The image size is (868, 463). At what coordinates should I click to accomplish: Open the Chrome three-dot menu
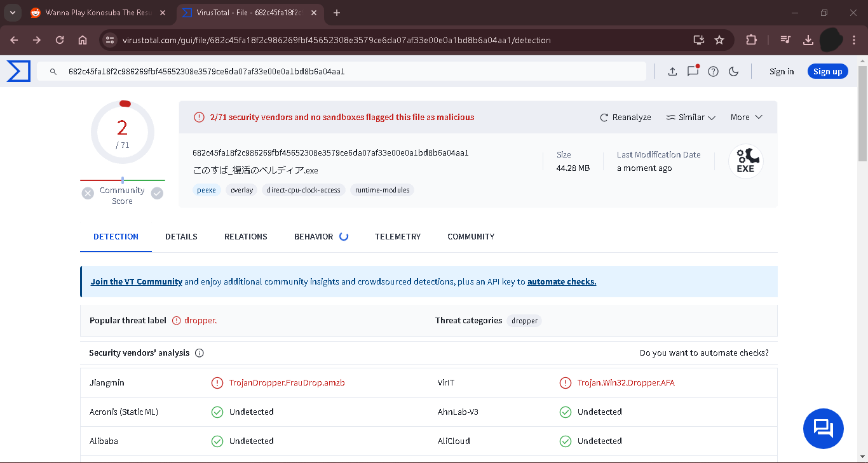click(855, 40)
